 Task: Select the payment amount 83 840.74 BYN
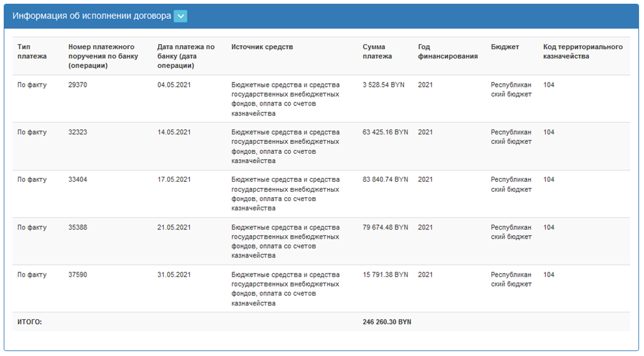point(385,180)
